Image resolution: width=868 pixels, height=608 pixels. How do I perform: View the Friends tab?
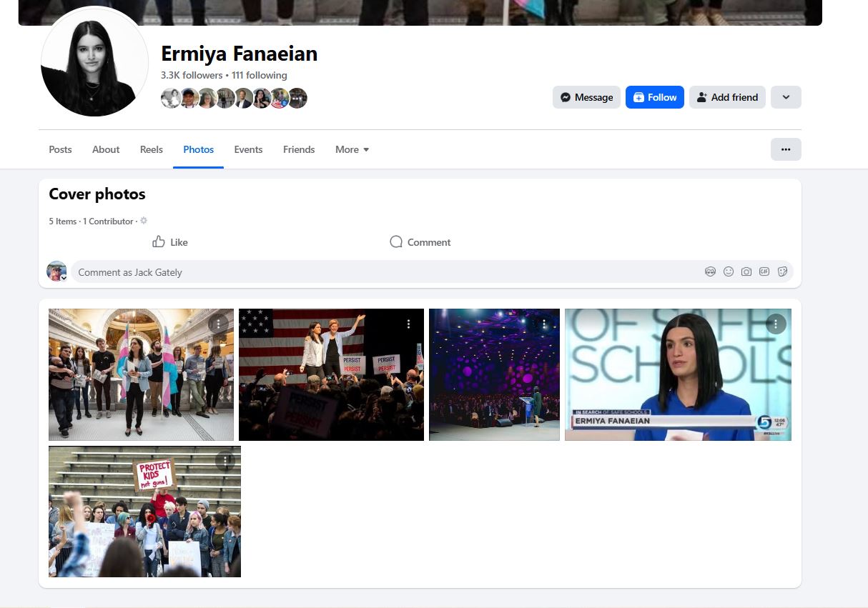(x=299, y=149)
